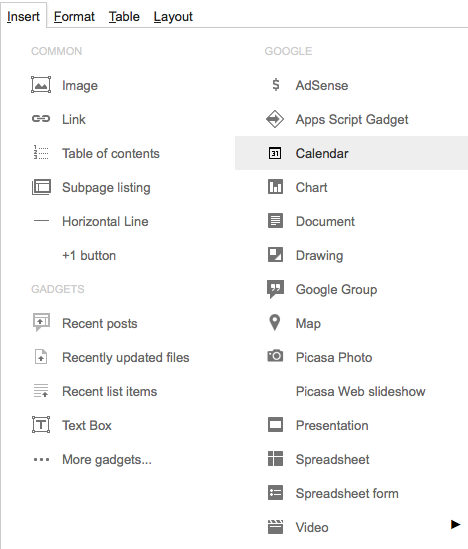Click the Map pin icon
The image size is (468, 549).
click(275, 322)
